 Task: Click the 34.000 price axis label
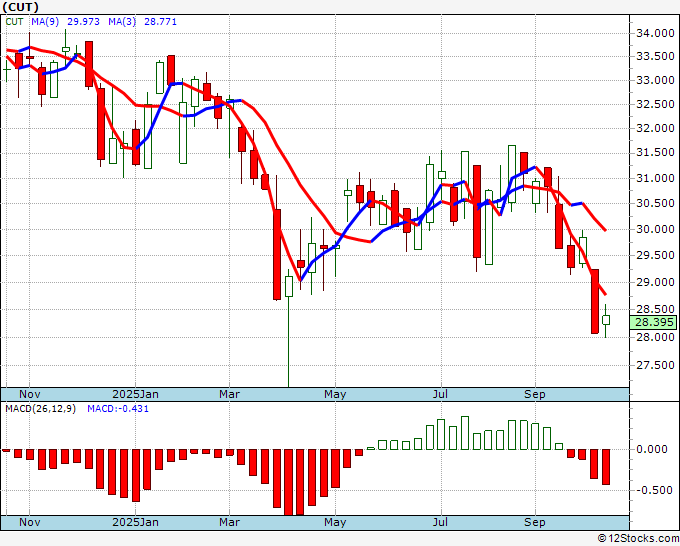click(x=655, y=33)
